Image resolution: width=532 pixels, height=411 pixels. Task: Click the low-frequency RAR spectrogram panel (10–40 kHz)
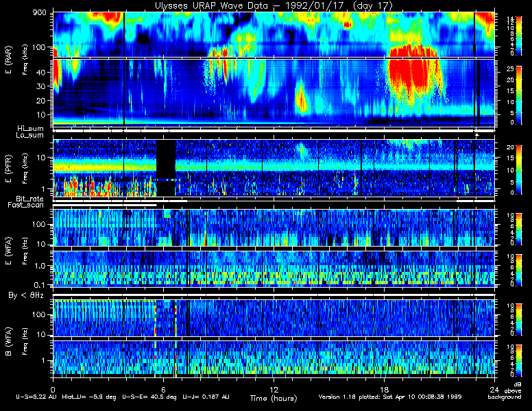tap(274, 93)
